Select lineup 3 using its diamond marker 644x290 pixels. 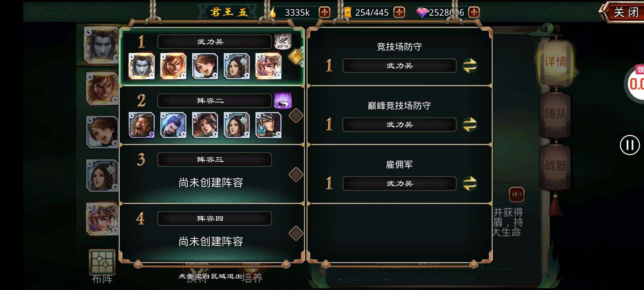[296, 174]
